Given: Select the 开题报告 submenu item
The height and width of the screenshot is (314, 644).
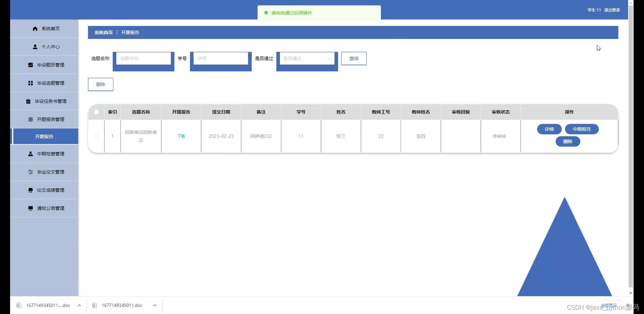Looking at the screenshot, I should [45, 136].
